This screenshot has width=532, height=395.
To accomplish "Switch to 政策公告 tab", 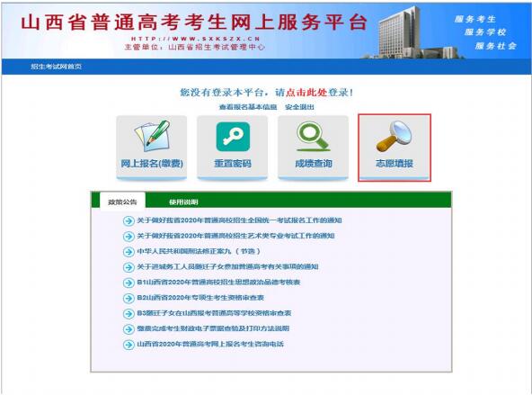I will click(x=122, y=202).
